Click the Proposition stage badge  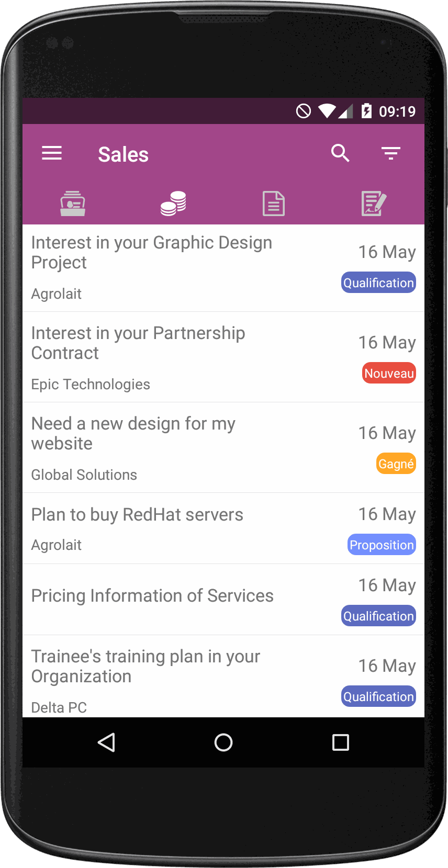pyautogui.click(x=382, y=545)
